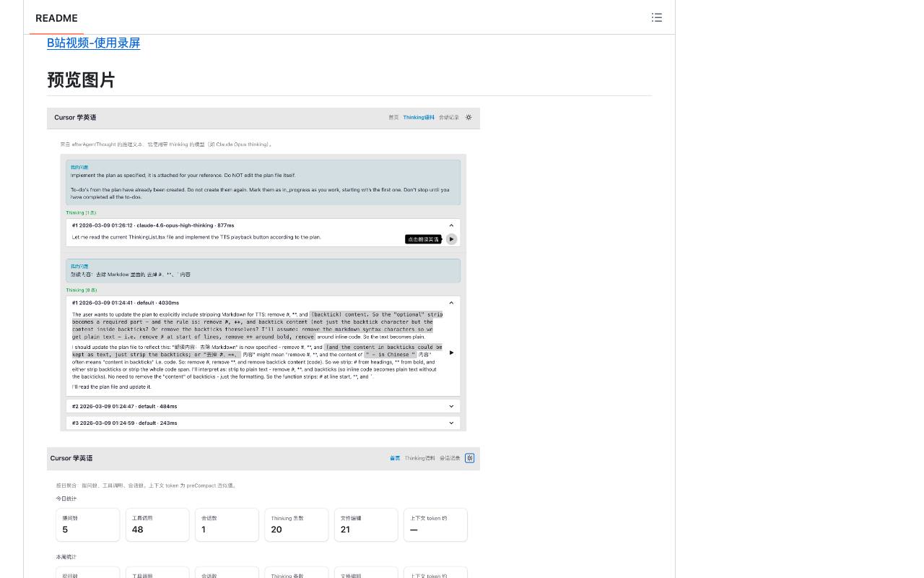Screen dimensions: 924x578
Task: Click the Thinking 条数 card showing 20
Action: tap(297, 525)
